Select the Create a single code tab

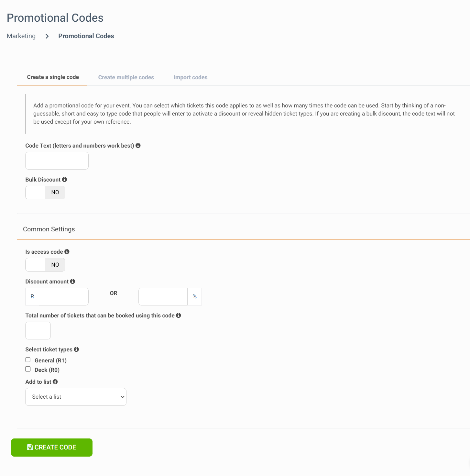pyautogui.click(x=53, y=77)
